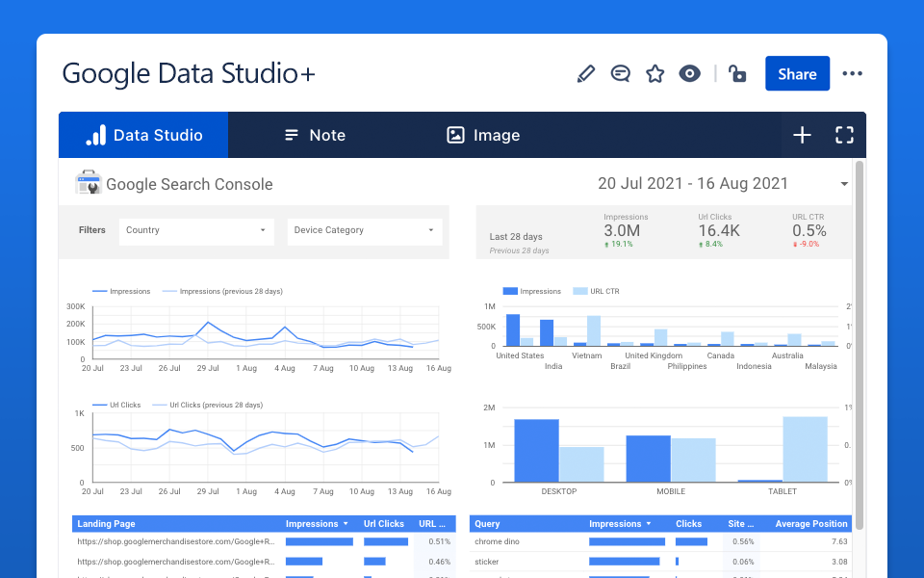The image size is (924, 578).
Task: Sort query table by Impressions column
Action: (620, 524)
